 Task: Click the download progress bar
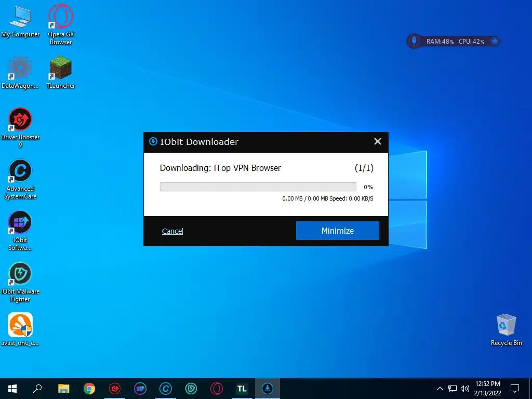tap(258, 187)
